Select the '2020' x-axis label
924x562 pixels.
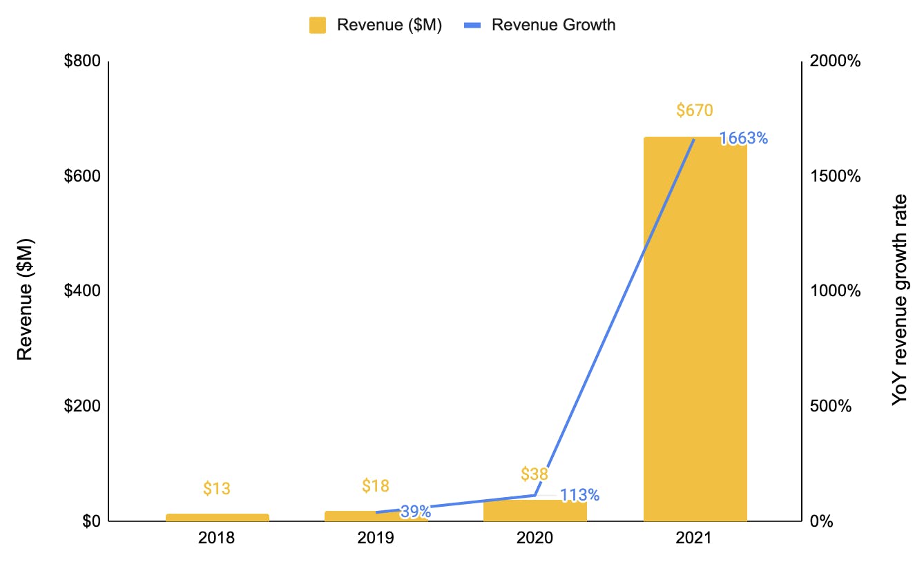click(535, 539)
